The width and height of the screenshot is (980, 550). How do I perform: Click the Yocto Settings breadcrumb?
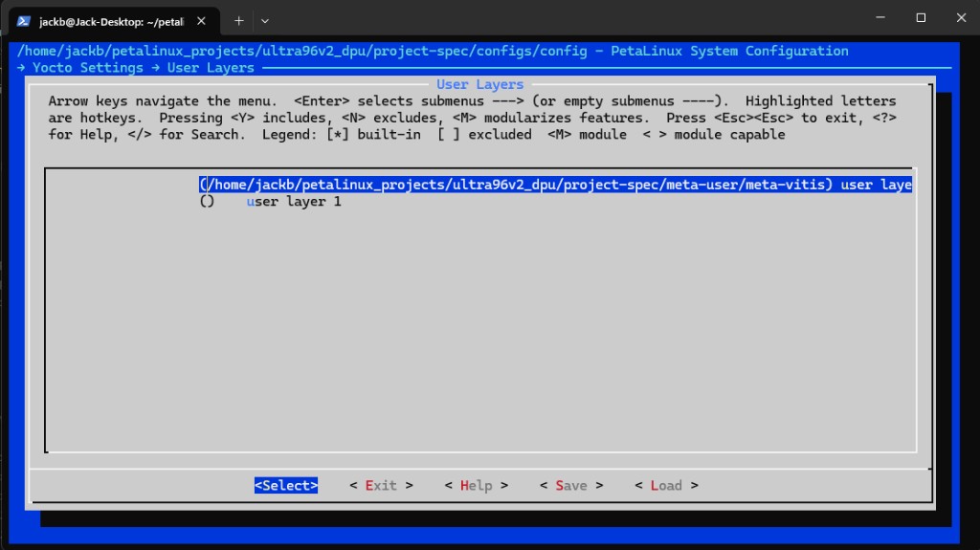pyautogui.click(x=87, y=68)
